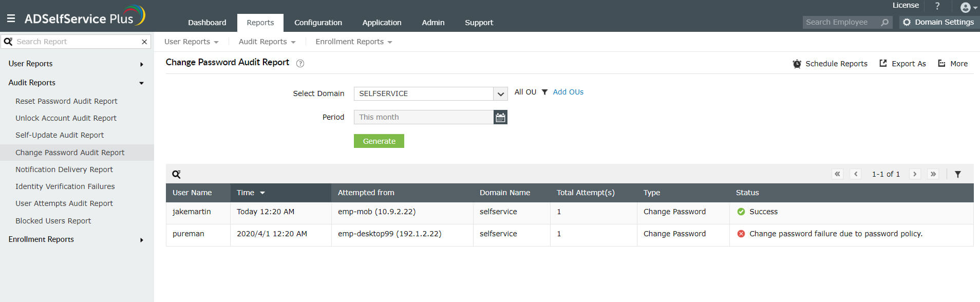Click the table search magnifier icon

pos(176,175)
